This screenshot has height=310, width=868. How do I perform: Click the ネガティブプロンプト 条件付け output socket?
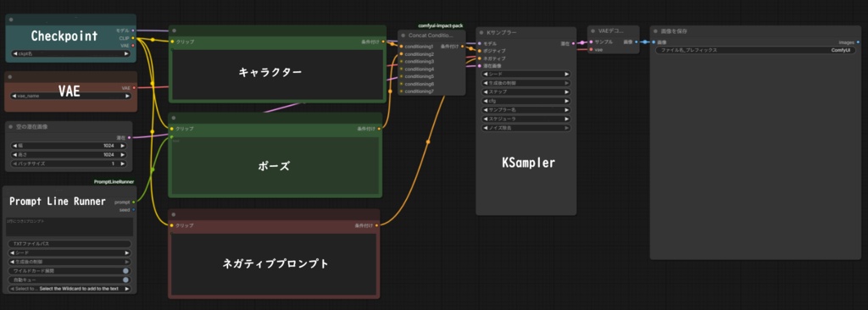tap(376, 225)
